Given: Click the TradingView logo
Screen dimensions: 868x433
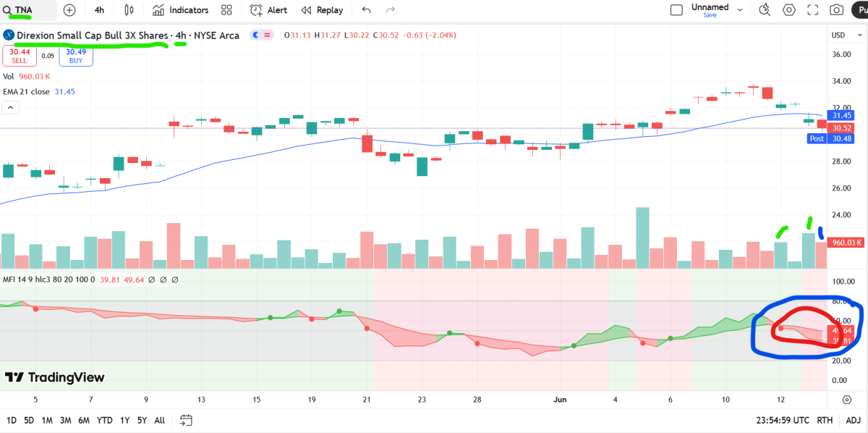Looking at the screenshot, I should pyautogui.click(x=55, y=377).
